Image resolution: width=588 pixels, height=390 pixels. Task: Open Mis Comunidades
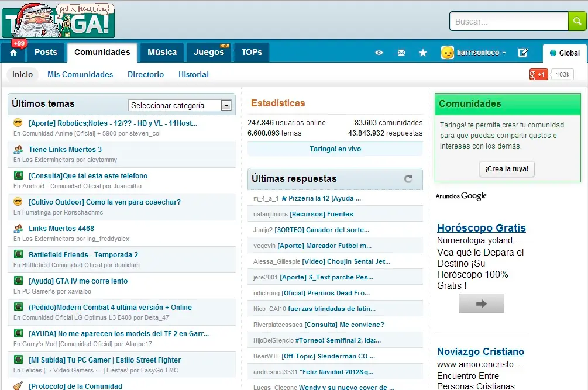click(x=80, y=75)
